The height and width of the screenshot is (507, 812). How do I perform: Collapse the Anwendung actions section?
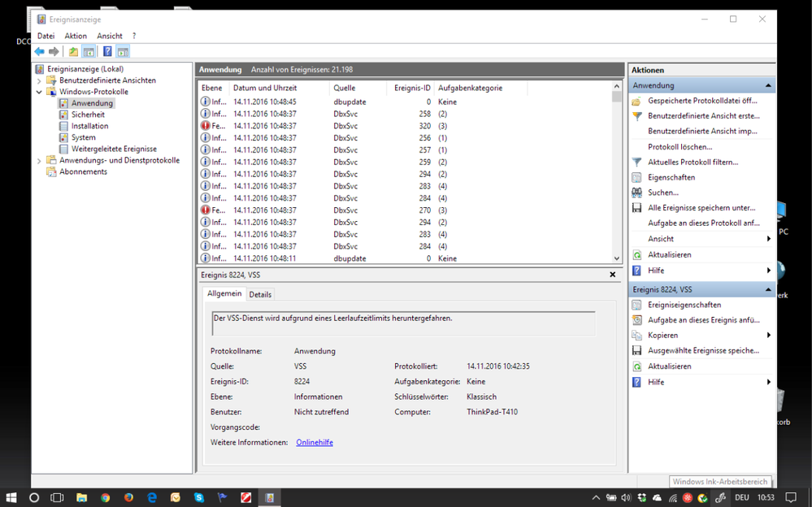tap(767, 84)
